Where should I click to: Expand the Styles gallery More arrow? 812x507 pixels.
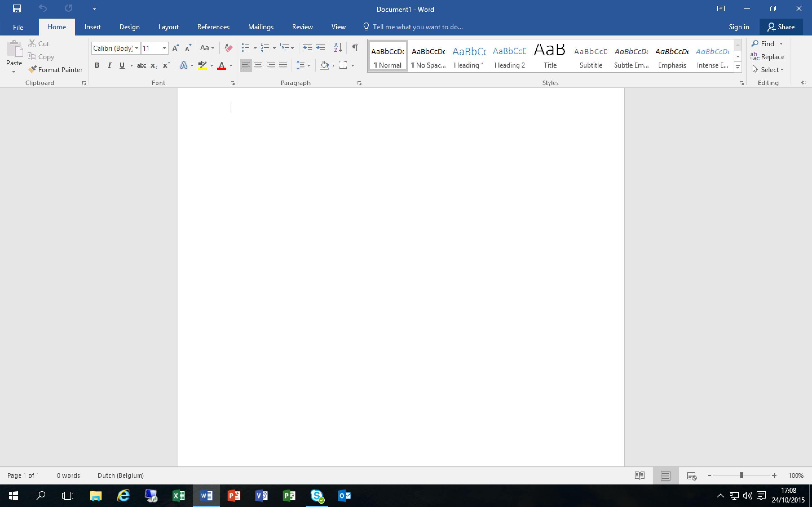click(738, 67)
